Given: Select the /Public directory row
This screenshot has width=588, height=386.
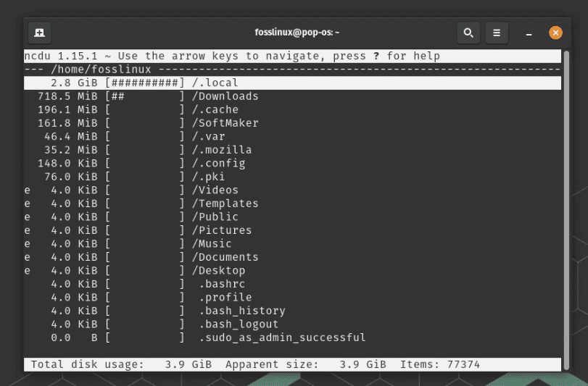Looking at the screenshot, I should coord(292,217).
